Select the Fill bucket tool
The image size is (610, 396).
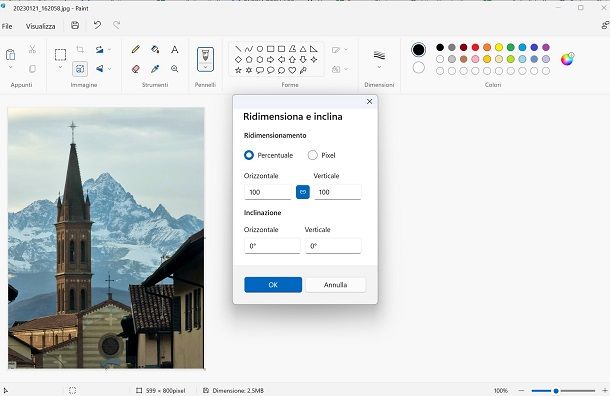point(155,49)
